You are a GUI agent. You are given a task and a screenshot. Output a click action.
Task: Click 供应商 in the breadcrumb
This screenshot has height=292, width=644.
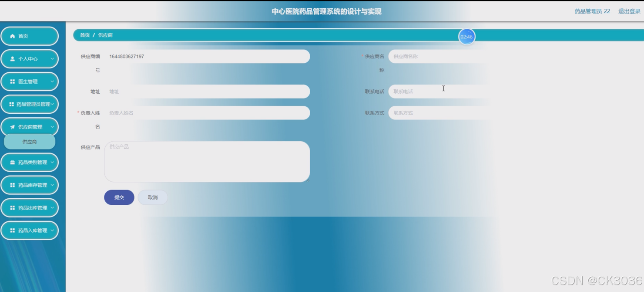coord(105,35)
